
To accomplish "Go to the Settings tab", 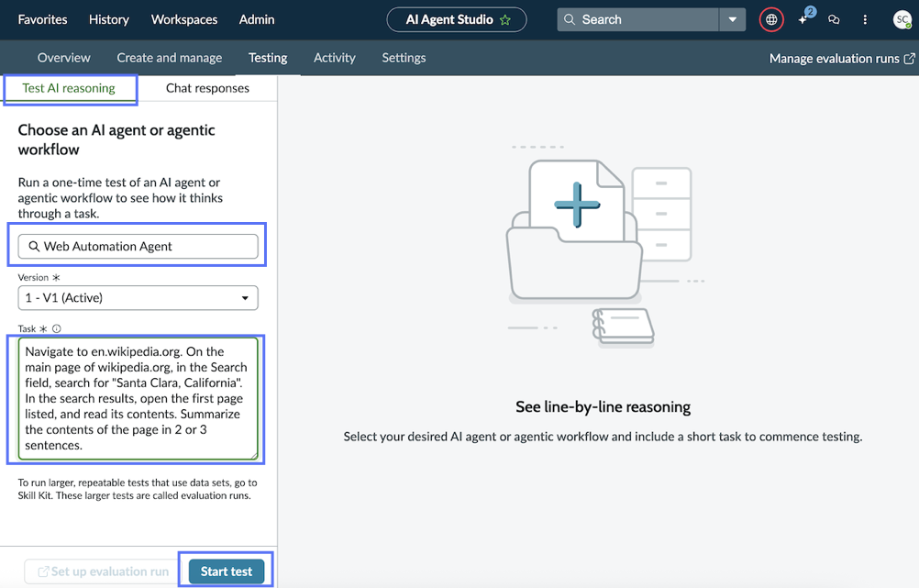I will point(404,58).
